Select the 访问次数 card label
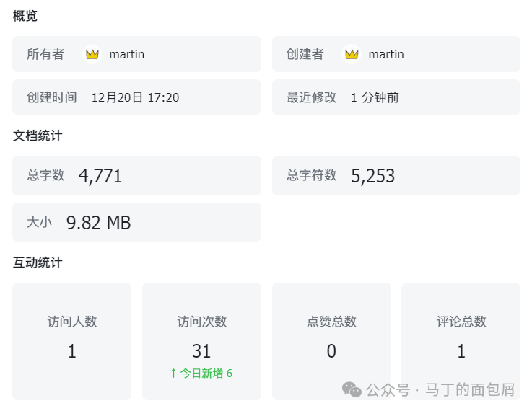Screen dimensions: 532x411 (x=202, y=322)
